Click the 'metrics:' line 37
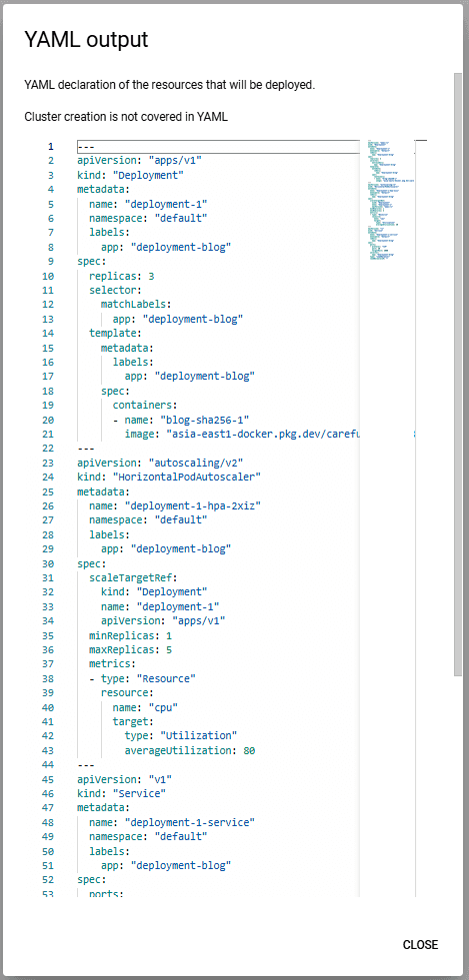 113,664
